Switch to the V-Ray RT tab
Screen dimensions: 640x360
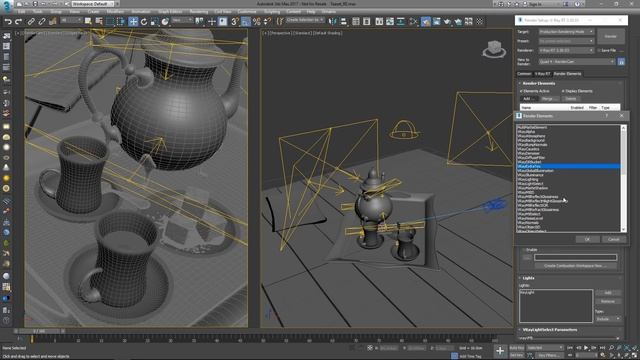pyautogui.click(x=542, y=74)
